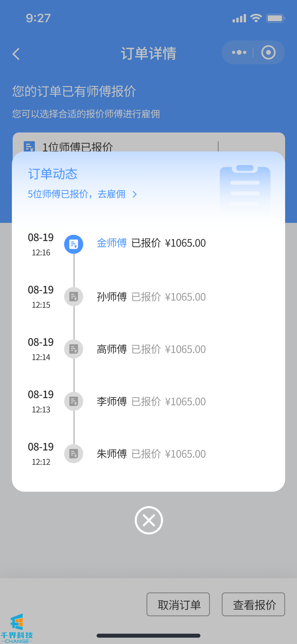Image resolution: width=297 pixels, height=644 pixels.
Task: Tap the 订单动态 popup title
Action: click(53, 174)
